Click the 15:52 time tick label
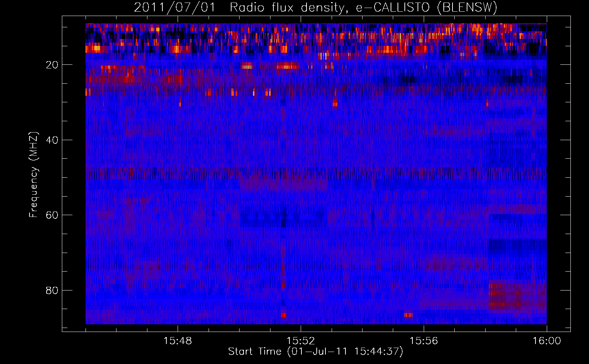 [x=301, y=341]
